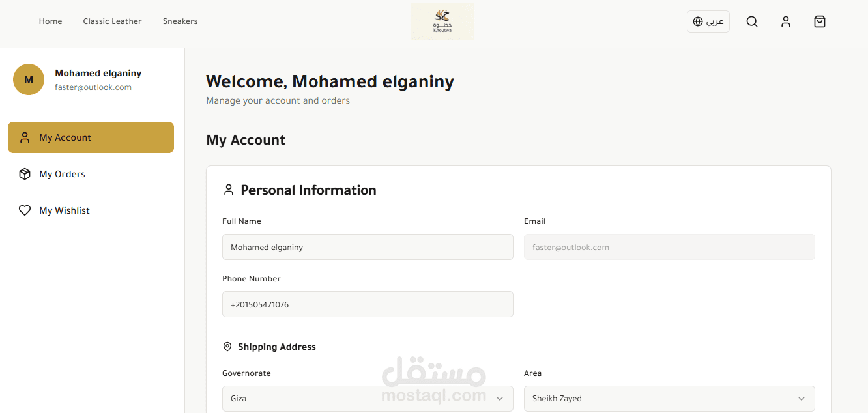Open the Home navigation link
Viewport: 868px width, 413px height.
51,21
